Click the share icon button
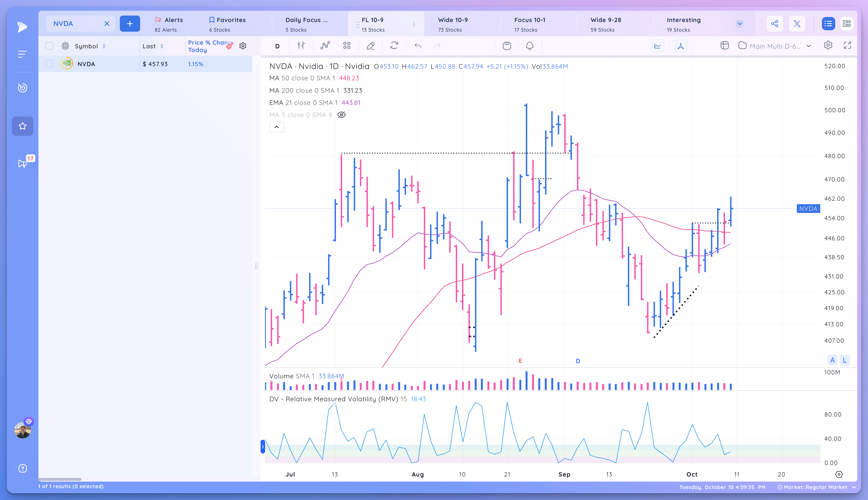The image size is (868, 500). point(775,24)
